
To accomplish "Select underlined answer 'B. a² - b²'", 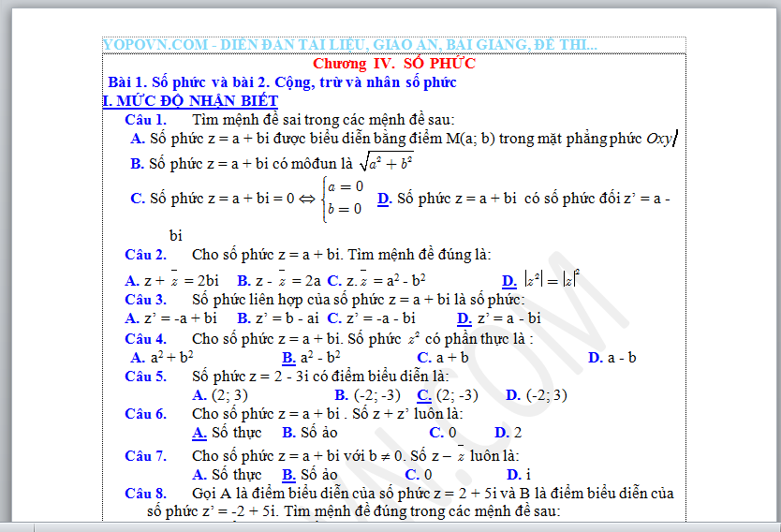I will pos(311,357).
